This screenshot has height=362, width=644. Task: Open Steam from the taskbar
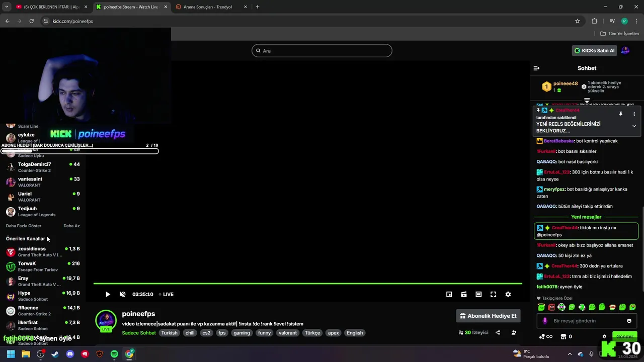coord(55,354)
